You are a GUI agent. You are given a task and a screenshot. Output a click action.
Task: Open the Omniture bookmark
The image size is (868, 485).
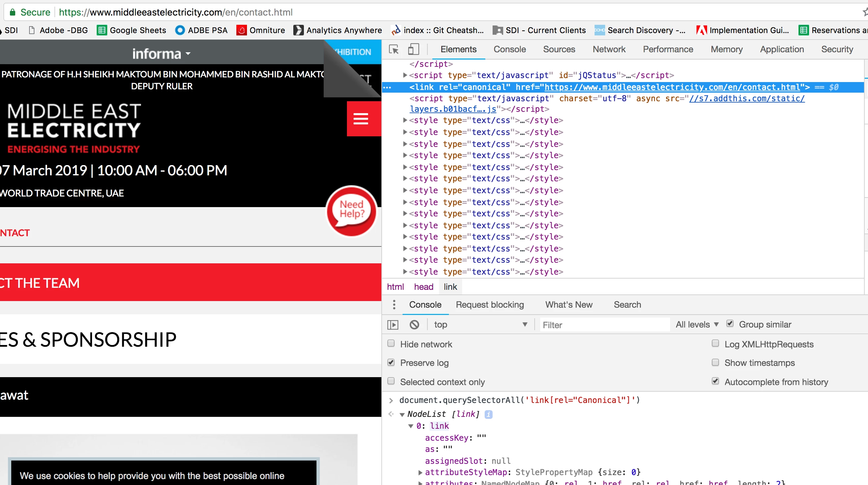coord(261,30)
